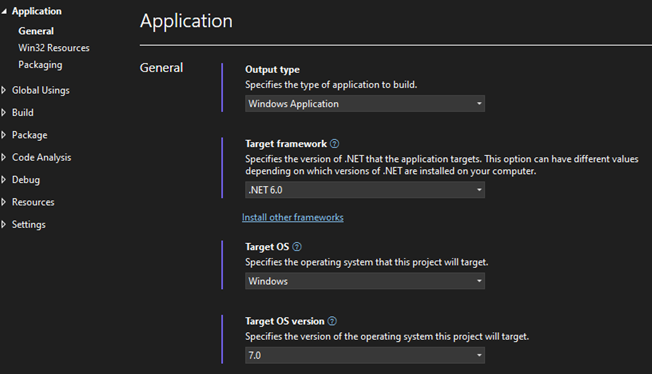The height and width of the screenshot is (374, 652).
Task: Expand the Global Usings section arrow
Action: click(x=4, y=90)
